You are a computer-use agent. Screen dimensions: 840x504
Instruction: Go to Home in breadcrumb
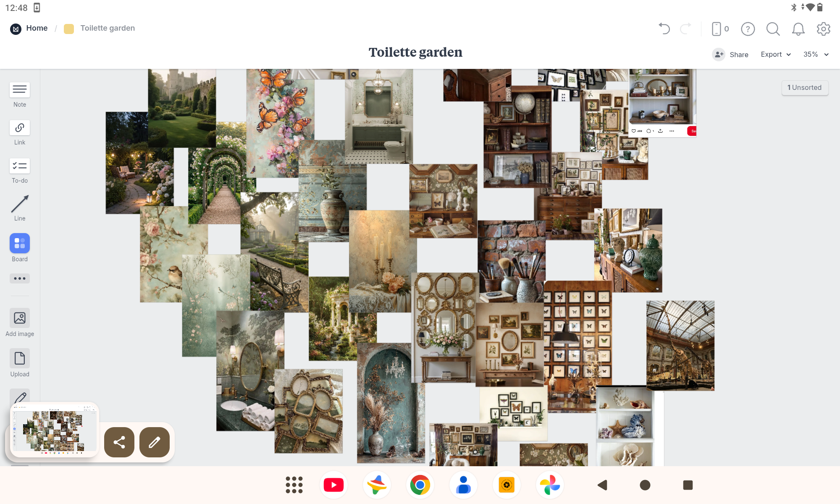[37, 28]
